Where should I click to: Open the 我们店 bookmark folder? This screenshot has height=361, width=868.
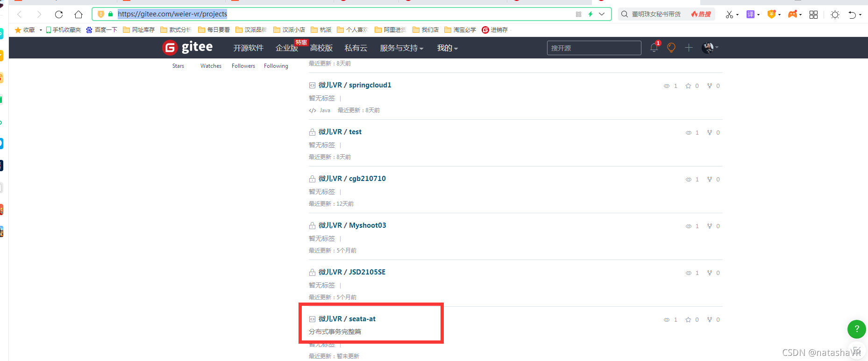tap(426, 30)
